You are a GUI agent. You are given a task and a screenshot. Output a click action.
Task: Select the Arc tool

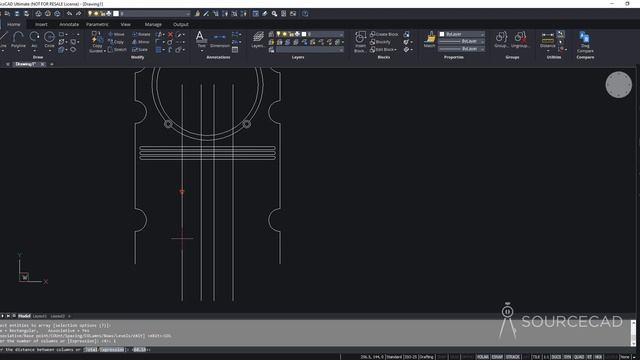pyautogui.click(x=34, y=40)
